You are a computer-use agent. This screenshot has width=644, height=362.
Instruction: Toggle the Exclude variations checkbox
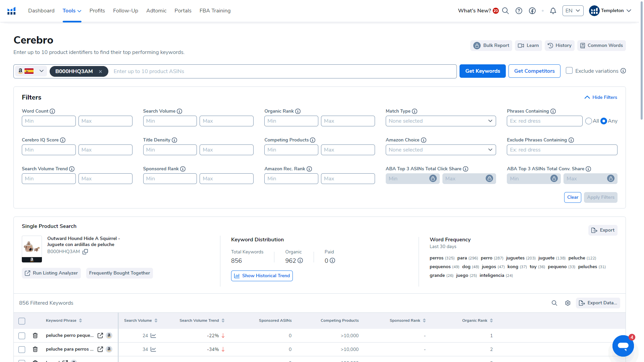coord(569,71)
